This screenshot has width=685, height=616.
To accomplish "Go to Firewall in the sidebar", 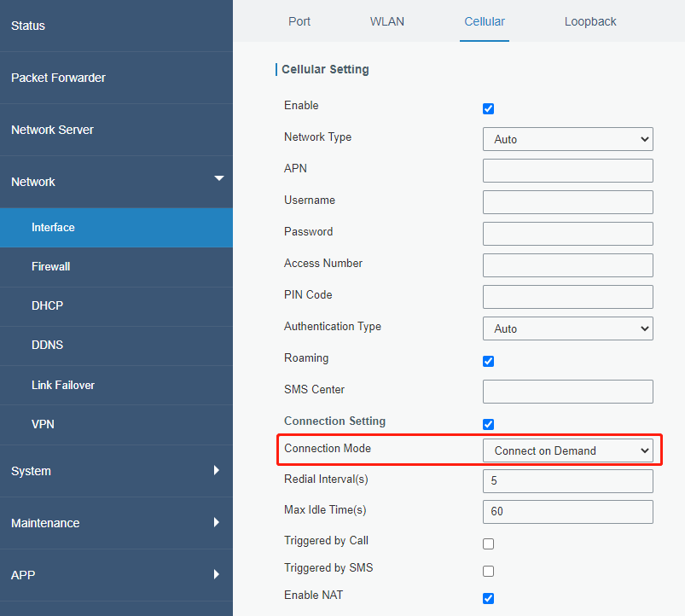I will [x=51, y=266].
